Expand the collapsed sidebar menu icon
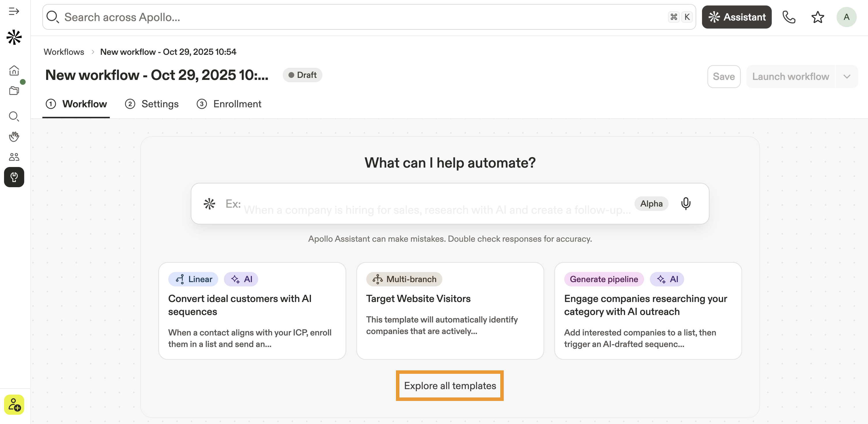 [14, 12]
